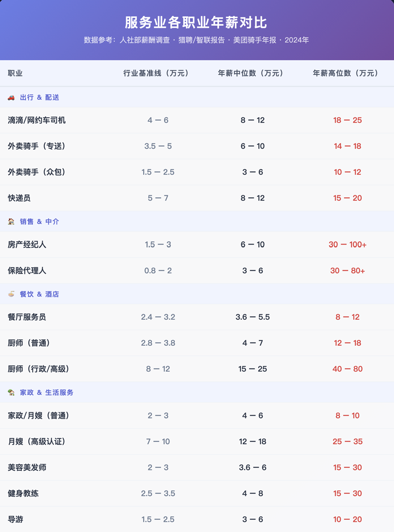Click the home icon beside 家政 & 生活服务

pyautogui.click(x=11, y=393)
